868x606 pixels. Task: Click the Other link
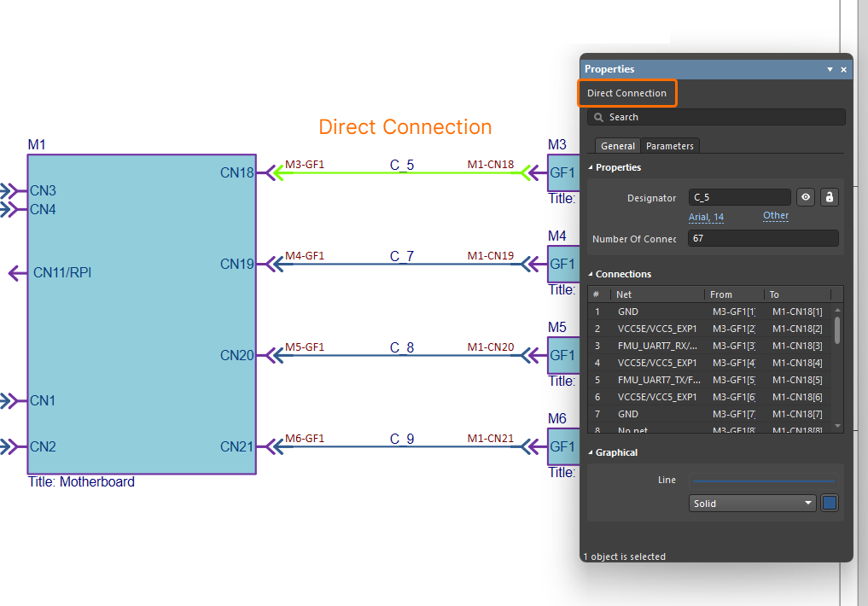tap(775, 215)
